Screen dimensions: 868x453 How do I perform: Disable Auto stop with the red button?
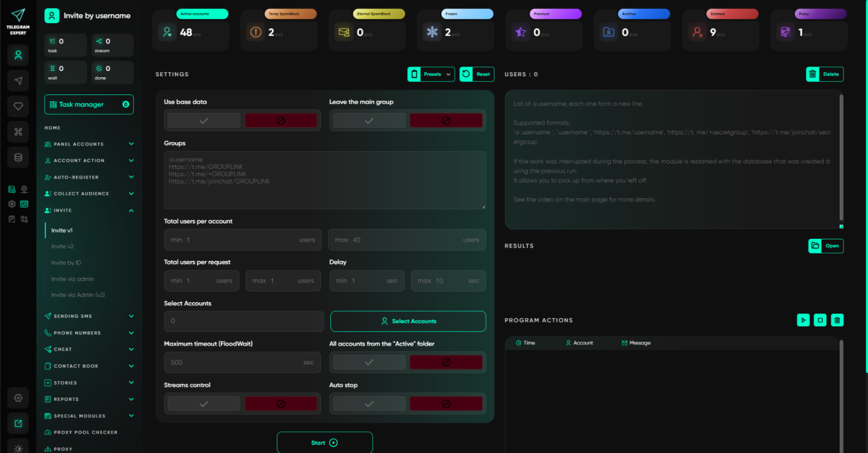(446, 404)
